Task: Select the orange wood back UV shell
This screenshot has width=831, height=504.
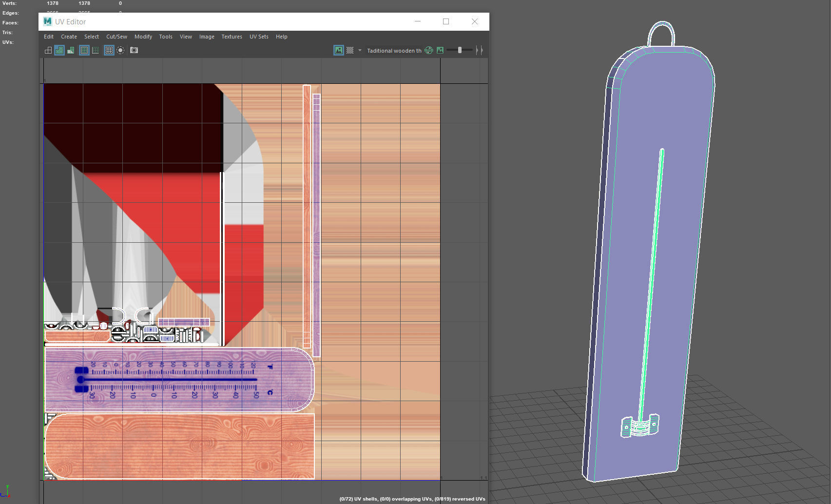Action: pyautogui.click(x=179, y=446)
